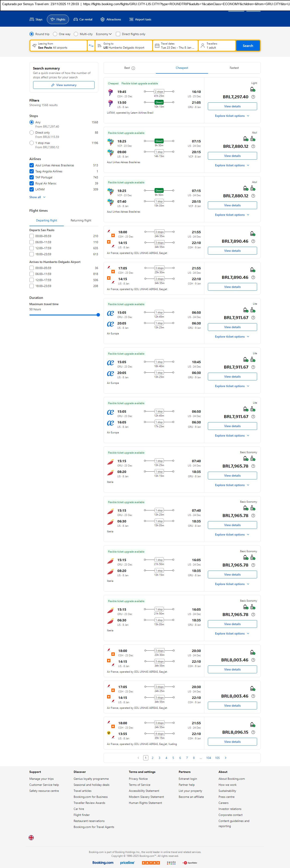This screenshot has height=868, width=290.
Task: Click the swap origin and destination arrows icon
Action: pos(91,46)
